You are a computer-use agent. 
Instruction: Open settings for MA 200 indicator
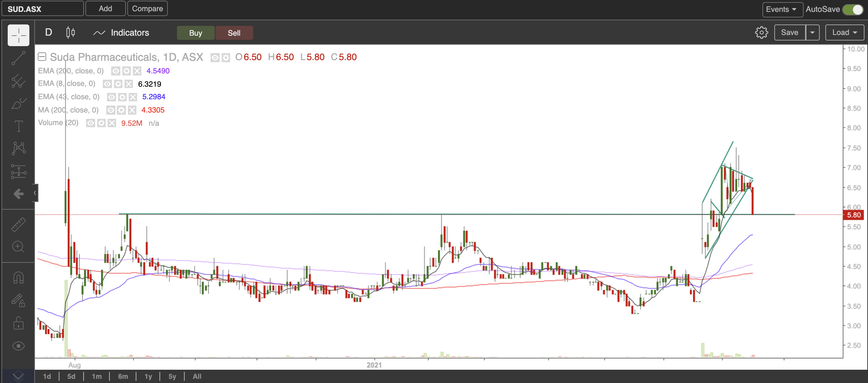coord(121,110)
